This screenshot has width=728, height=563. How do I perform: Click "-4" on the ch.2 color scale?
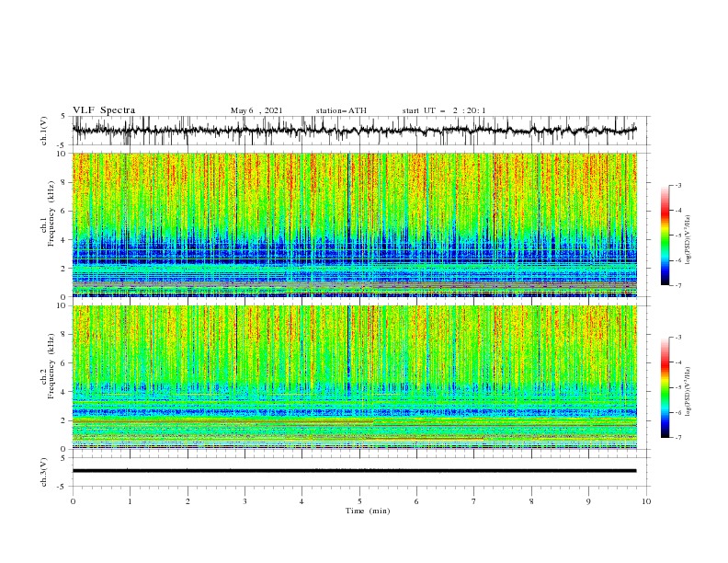pos(678,362)
